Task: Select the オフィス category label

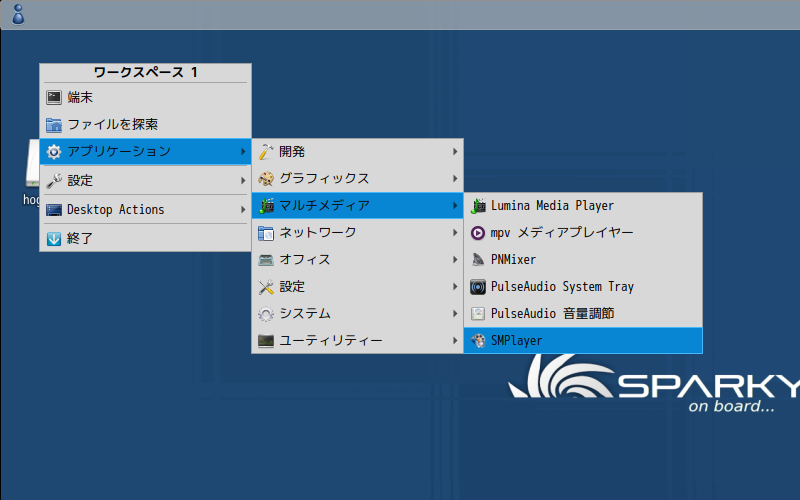Action: click(x=305, y=260)
